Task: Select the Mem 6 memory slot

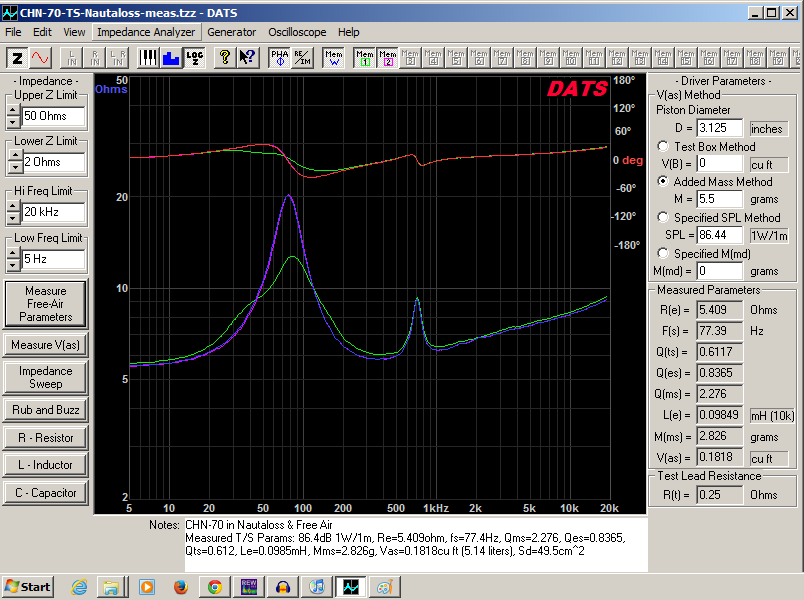Action: pyautogui.click(x=479, y=58)
